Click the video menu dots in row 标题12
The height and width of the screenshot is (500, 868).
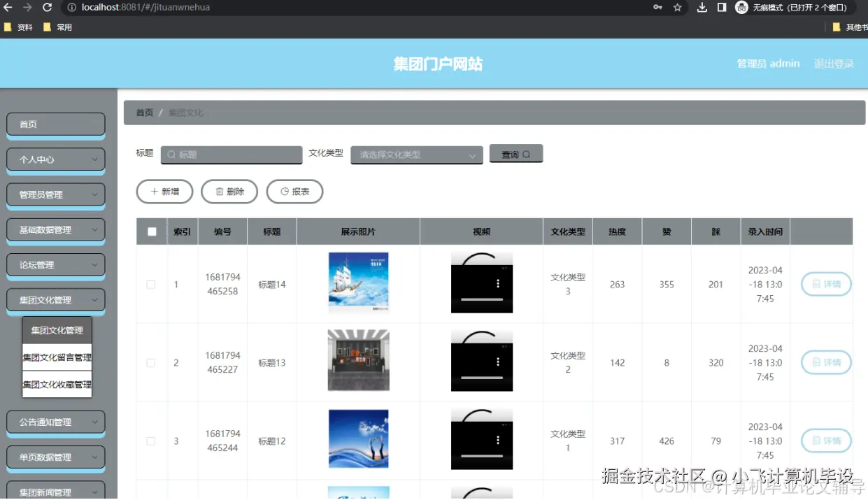coord(498,440)
